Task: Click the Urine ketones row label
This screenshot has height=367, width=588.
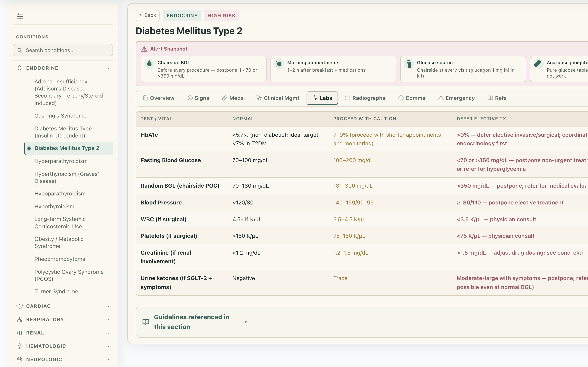Action: coord(176,283)
